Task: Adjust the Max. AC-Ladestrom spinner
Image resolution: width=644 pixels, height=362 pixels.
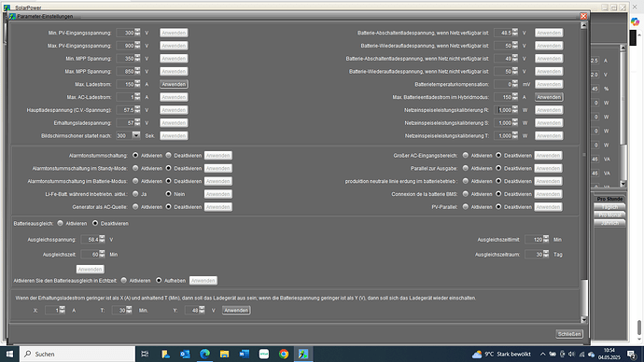Action: click(137, 97)
